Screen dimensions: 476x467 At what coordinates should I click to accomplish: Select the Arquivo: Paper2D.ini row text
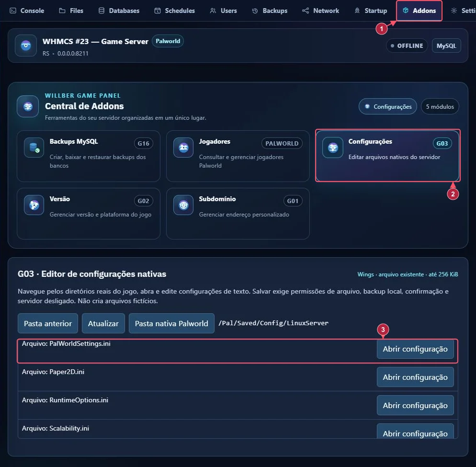pyautogui.click(x=53, y=372)
